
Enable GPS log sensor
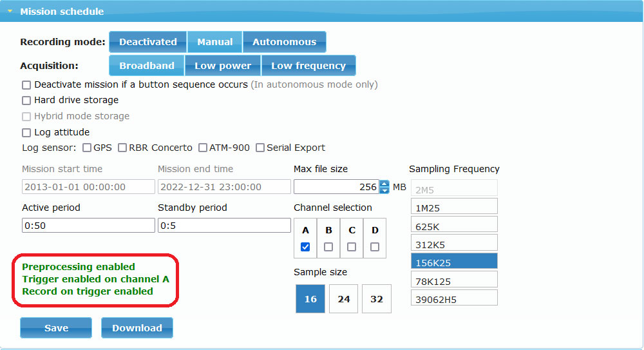(87, 148)
